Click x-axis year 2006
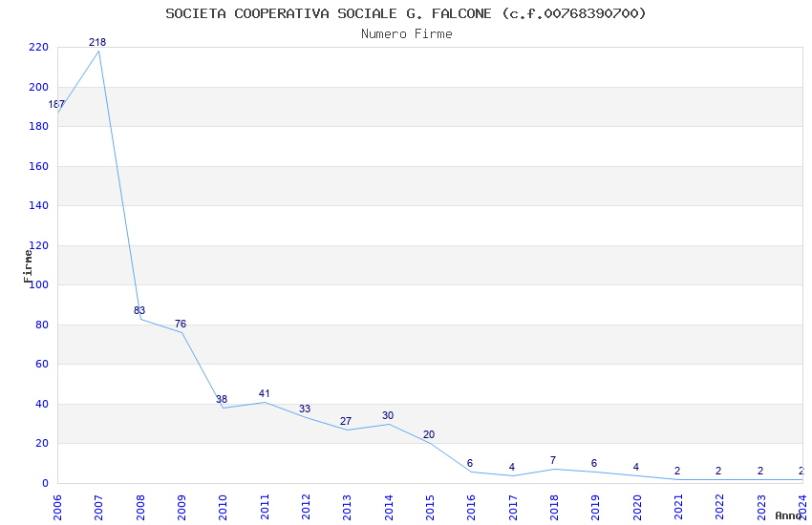This screenshot has height=525, width=812. [x=57, y=507]
